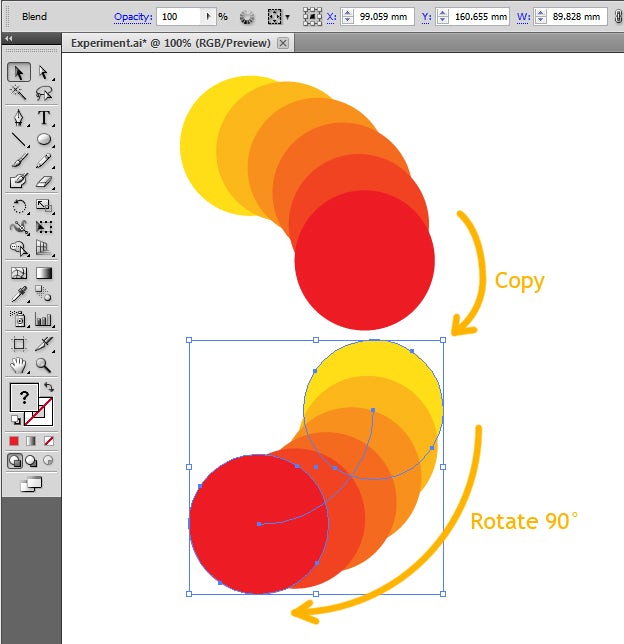Select the Ellipse tool
This screenshot has width=624, height=644.
click(x=44, y=140)
